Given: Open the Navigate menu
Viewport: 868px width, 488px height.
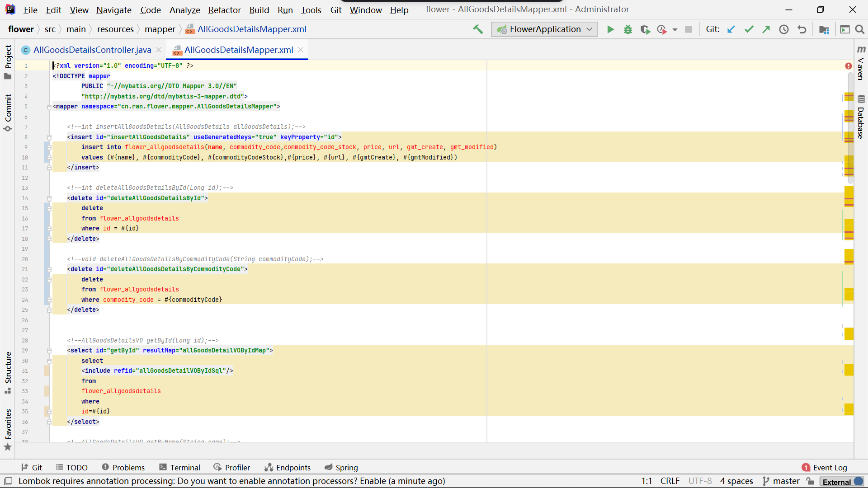Looking at the screenshot, I should coord(114,10).
